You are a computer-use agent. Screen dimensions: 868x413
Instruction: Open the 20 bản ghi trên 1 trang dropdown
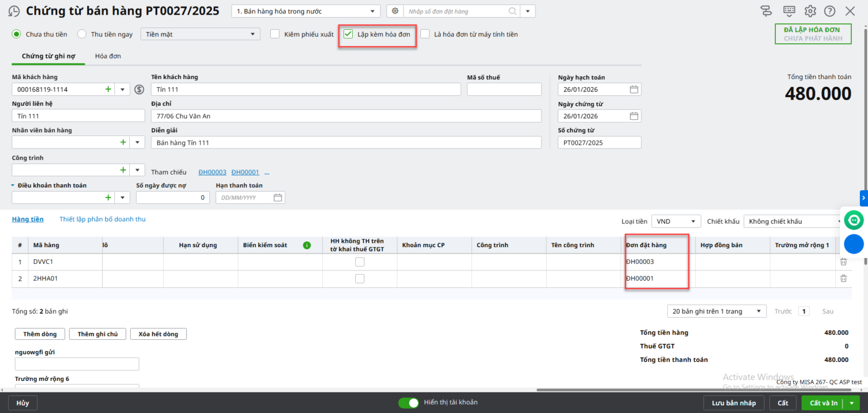(x=759, y=311)
